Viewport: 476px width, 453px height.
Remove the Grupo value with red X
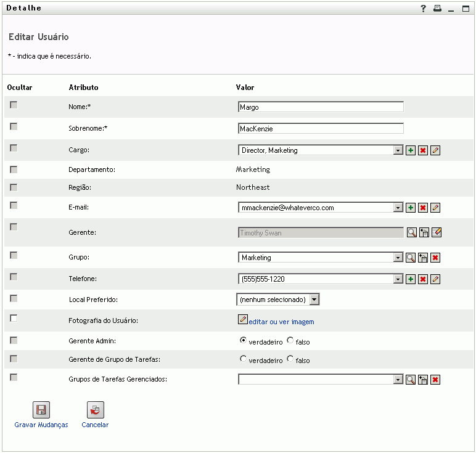click(x=435, y=258)
